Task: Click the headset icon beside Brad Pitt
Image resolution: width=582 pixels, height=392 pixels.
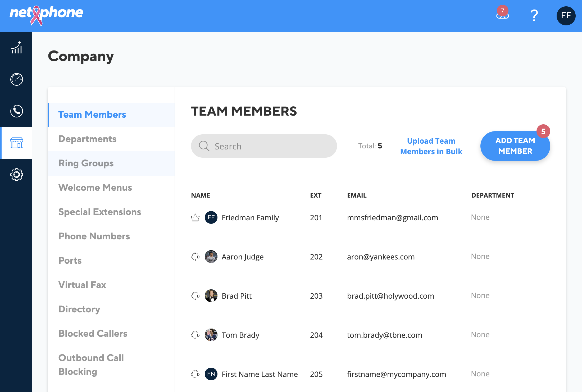Action: click(x=195, y=296)
